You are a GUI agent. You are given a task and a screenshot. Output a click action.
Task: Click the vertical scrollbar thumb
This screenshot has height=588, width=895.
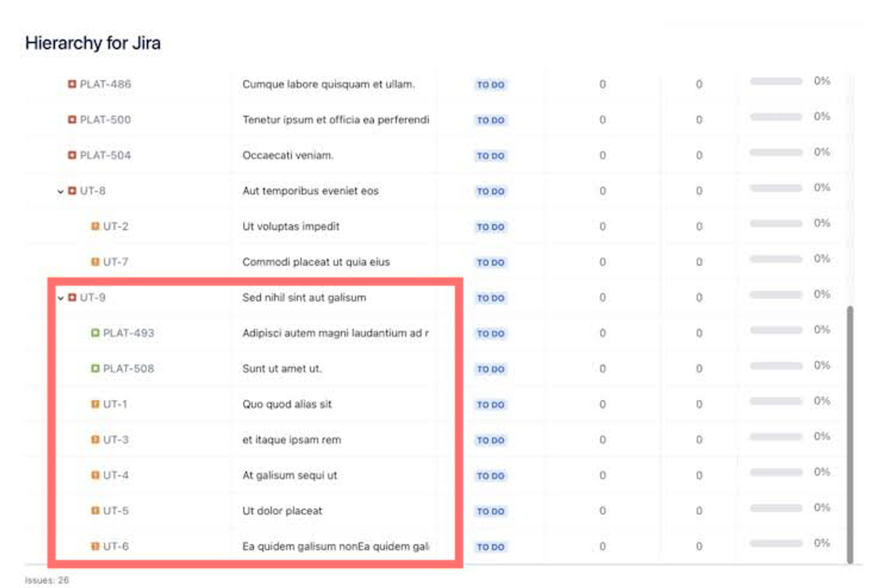click(850, 435)
